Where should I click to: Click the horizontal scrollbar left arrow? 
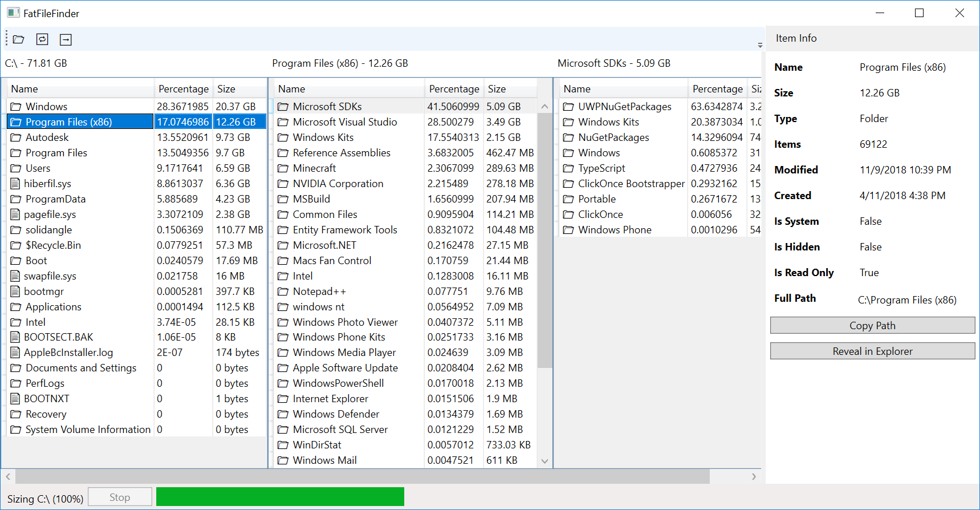coord(8,476)
